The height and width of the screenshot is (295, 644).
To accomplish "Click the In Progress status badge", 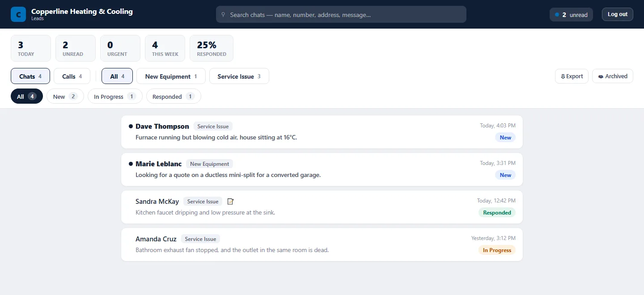I will [497, 250].
